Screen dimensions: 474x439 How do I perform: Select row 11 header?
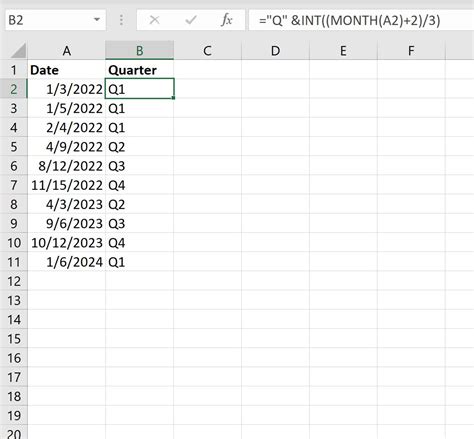point(14,262)
